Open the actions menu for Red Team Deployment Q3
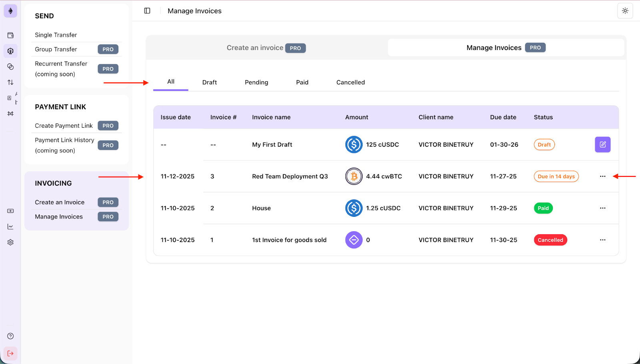This screenshot has height=364, width=640. tap(603, 176)
